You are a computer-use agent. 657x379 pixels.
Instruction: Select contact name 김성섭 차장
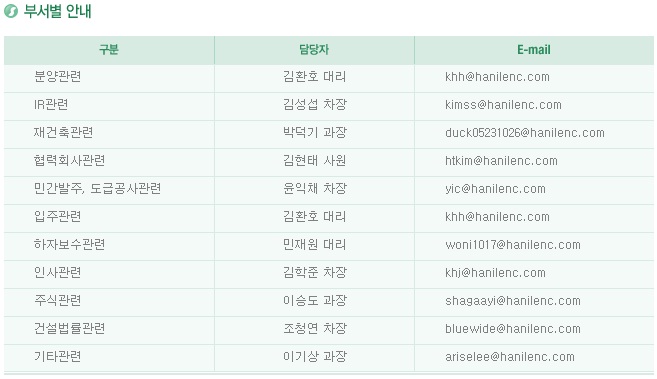point(315,105)
